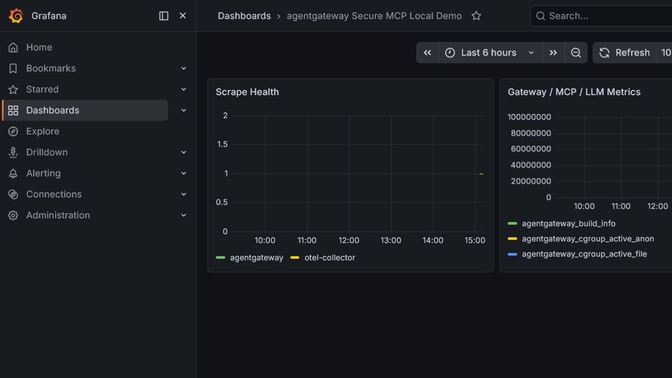This screenshot has height=378, width=672.
Task: Undock the sidebar menu panel icon
Action: 163,16
